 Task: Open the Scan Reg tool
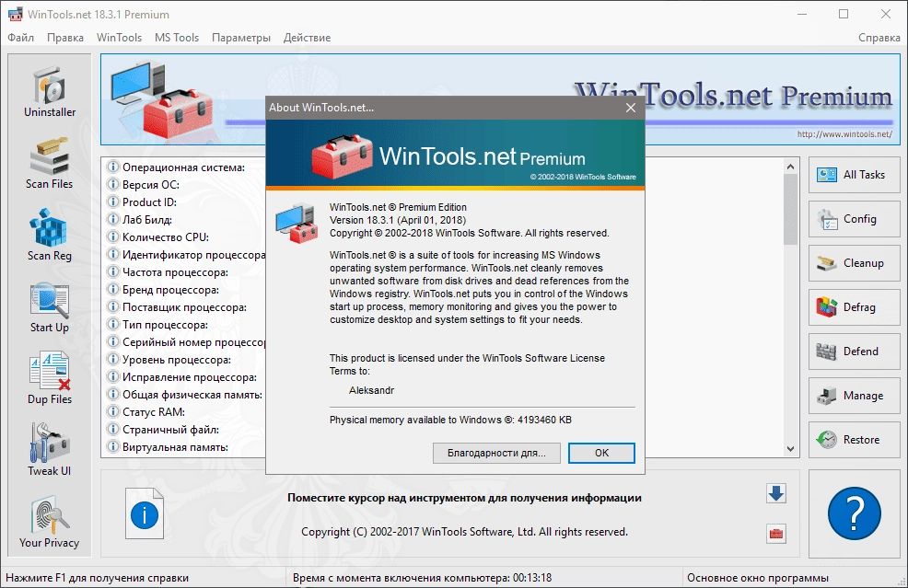(x=49, y=236)
